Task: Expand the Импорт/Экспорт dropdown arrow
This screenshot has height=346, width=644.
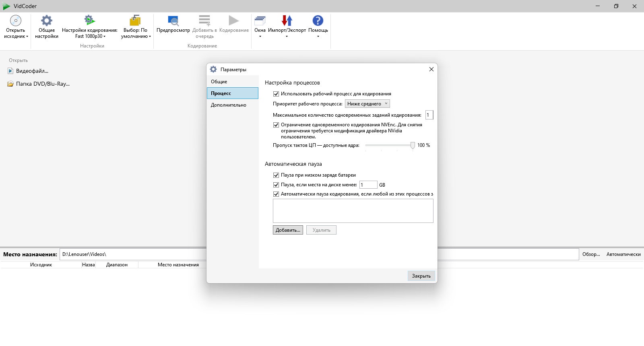Action: point(287,37)
